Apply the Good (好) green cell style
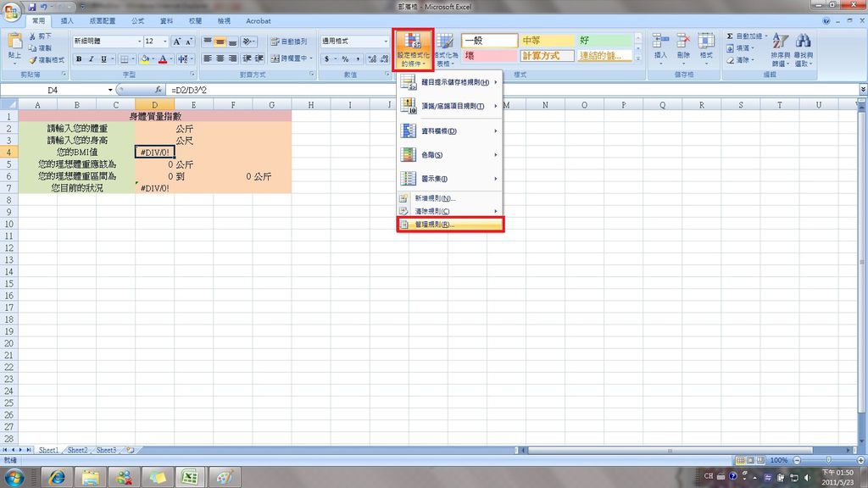Viewport: 868px width, 488px height. [604, 41]
